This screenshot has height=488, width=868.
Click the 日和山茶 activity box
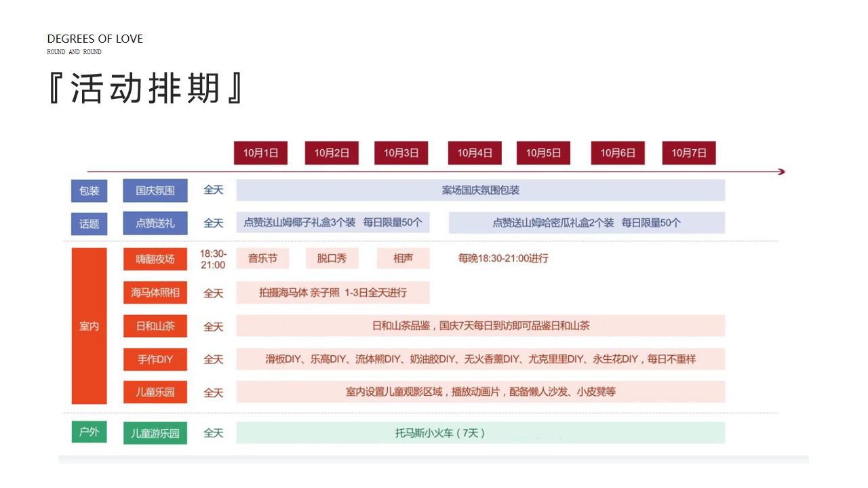click(155, 326)
